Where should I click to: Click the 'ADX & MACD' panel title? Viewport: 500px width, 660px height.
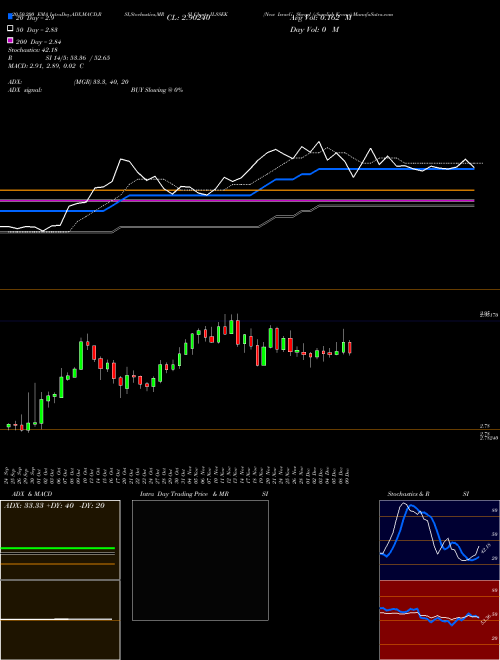click(32, 494)
